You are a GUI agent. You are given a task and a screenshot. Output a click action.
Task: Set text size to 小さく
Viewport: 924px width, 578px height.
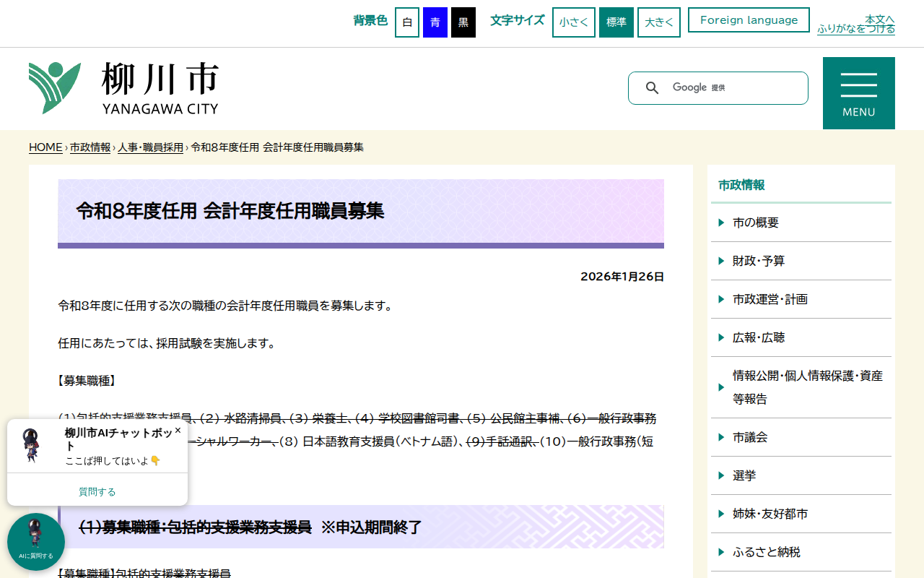coord(573,22)
